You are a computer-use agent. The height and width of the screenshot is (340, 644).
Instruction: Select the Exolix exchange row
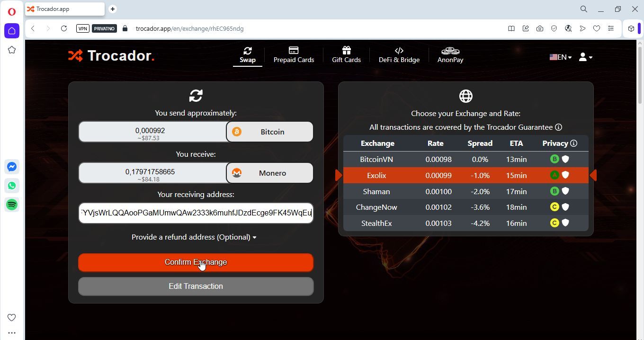[x=466, y=175]
